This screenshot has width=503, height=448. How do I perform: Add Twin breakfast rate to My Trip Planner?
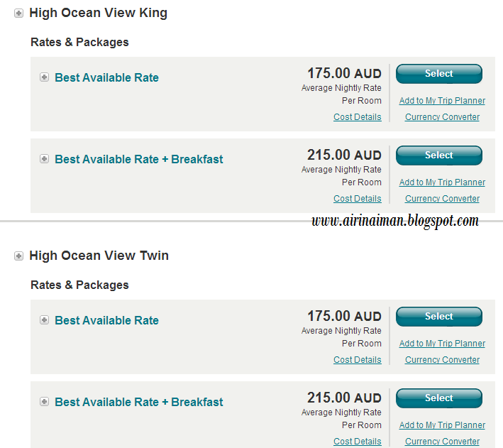tap(442, 425)
